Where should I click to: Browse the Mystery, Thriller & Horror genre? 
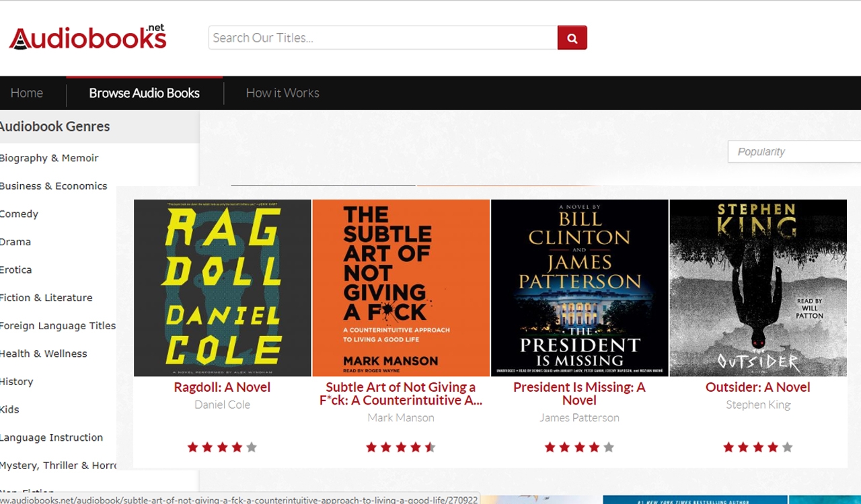pyautogui.click(x=59, y=465)
